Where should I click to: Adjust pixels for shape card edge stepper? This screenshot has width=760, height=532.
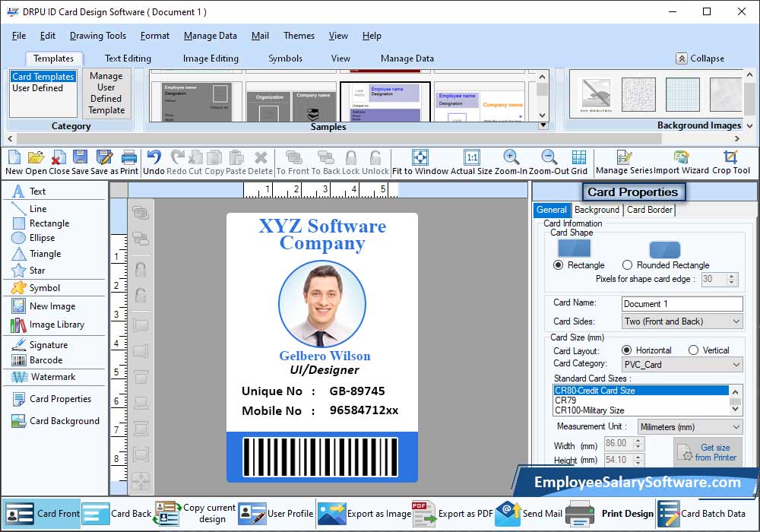(x=732, y=279)
